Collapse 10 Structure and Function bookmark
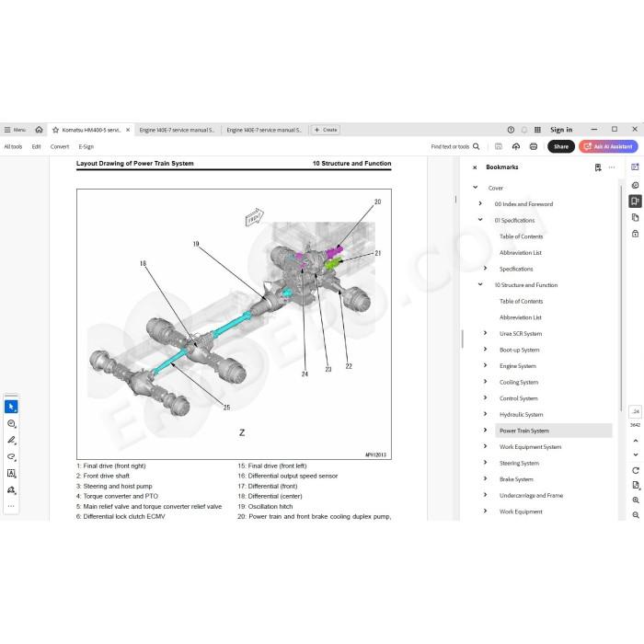644x644 pixels. coord(480,284)
